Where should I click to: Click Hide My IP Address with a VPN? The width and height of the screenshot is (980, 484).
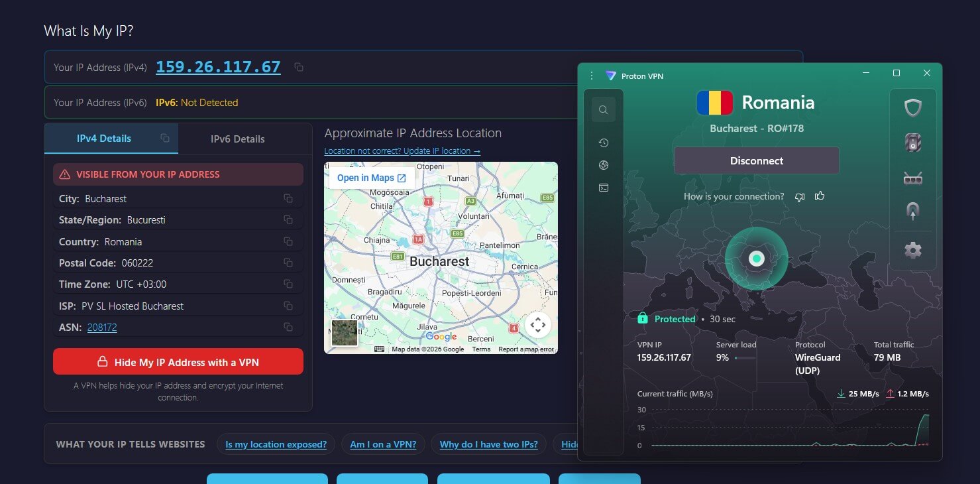(178, 362)
